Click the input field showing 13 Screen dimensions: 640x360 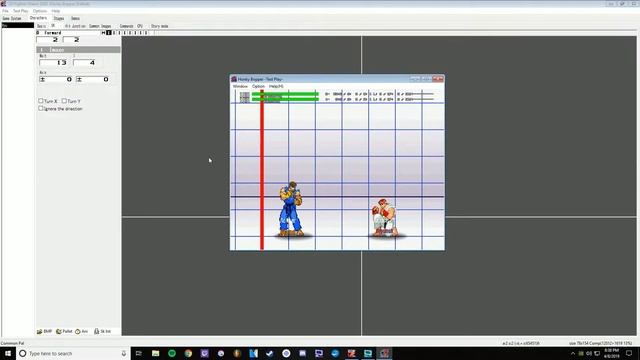[54, 62]
